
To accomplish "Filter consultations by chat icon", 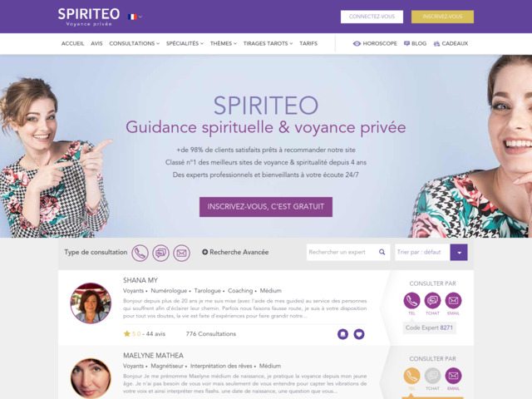I will 160,253.
